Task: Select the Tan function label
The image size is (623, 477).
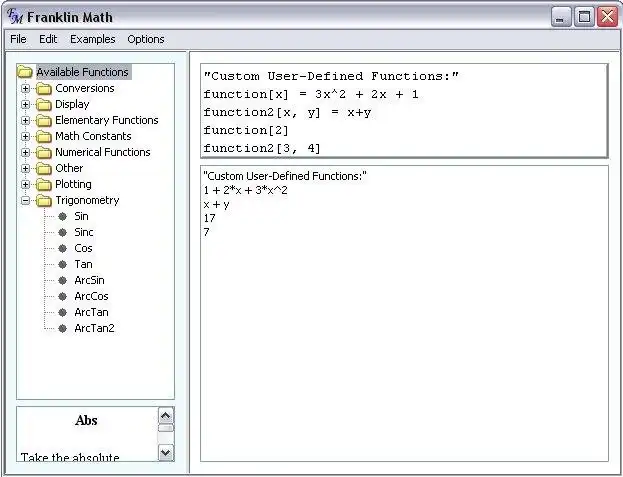Action: point(83,264)
